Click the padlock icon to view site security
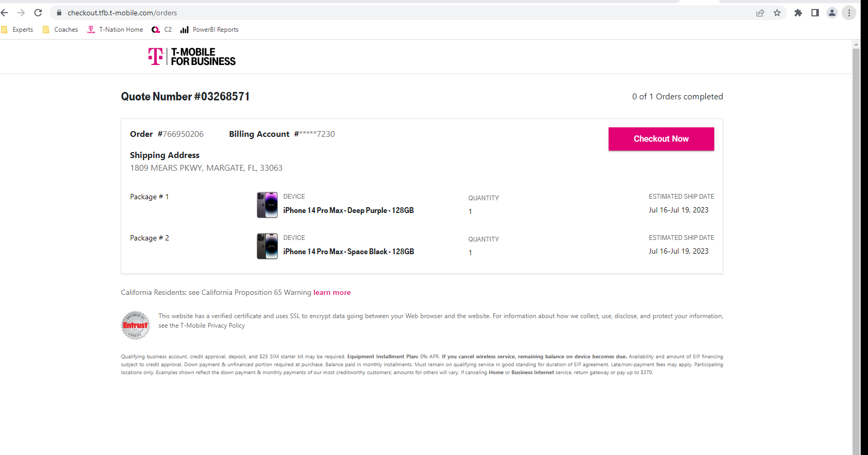Image resolution: width=868 pixels, height=455 pixels. 59,12
